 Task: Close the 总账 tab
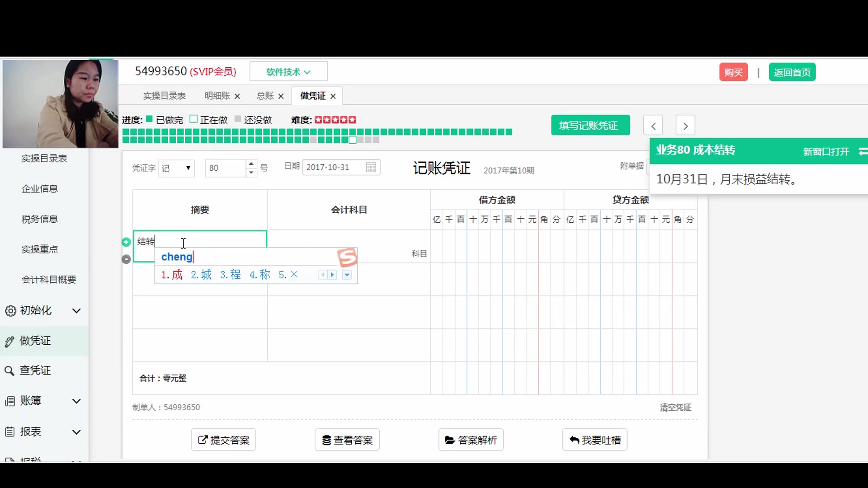pyautogui.click(x=281, y=96)
